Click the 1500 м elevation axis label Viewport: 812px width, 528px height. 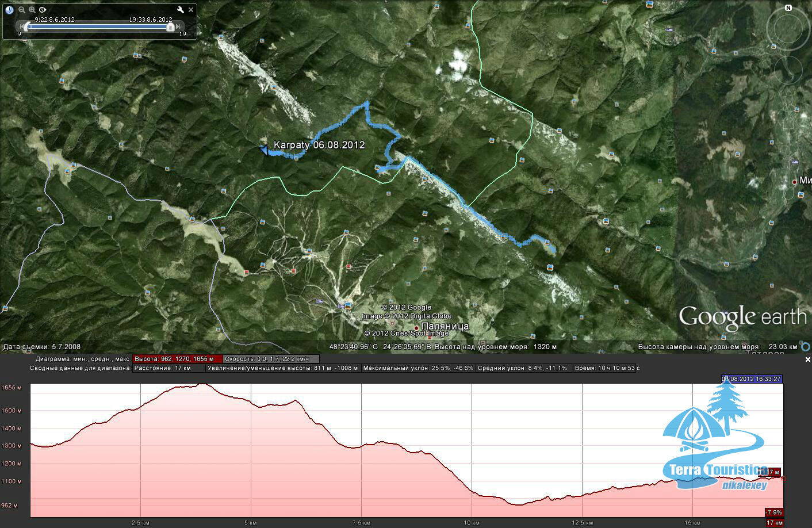(12, 411)
